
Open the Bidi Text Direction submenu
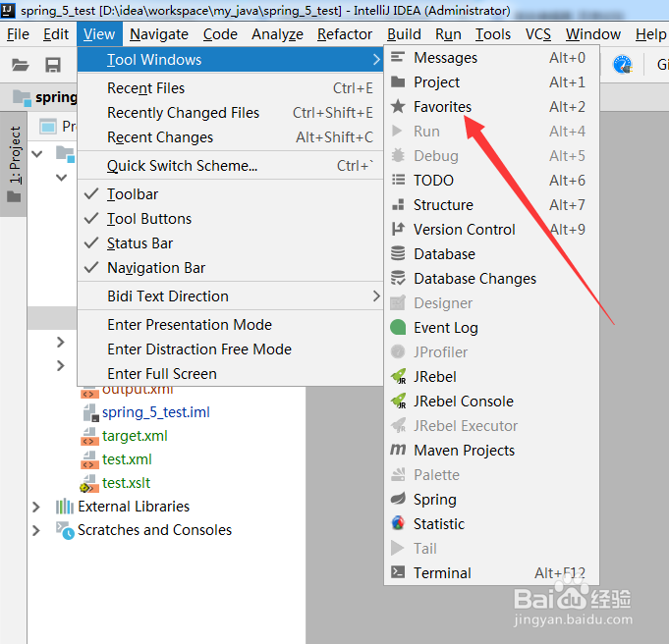coord(231,295)
